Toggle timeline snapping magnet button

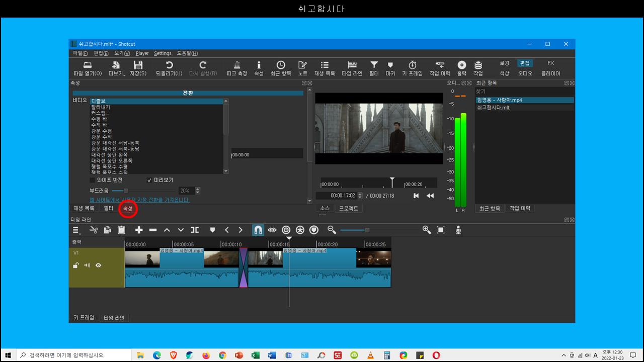point(258,230)
